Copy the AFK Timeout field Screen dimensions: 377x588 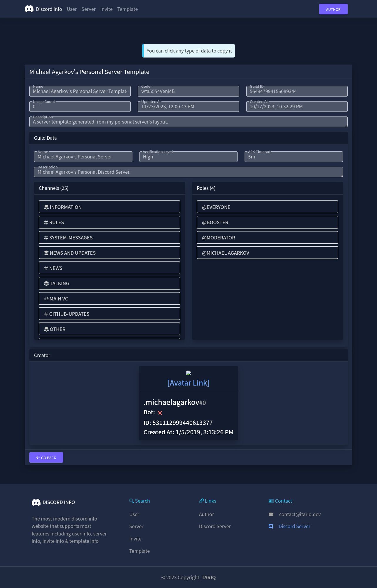click(294, 157)
